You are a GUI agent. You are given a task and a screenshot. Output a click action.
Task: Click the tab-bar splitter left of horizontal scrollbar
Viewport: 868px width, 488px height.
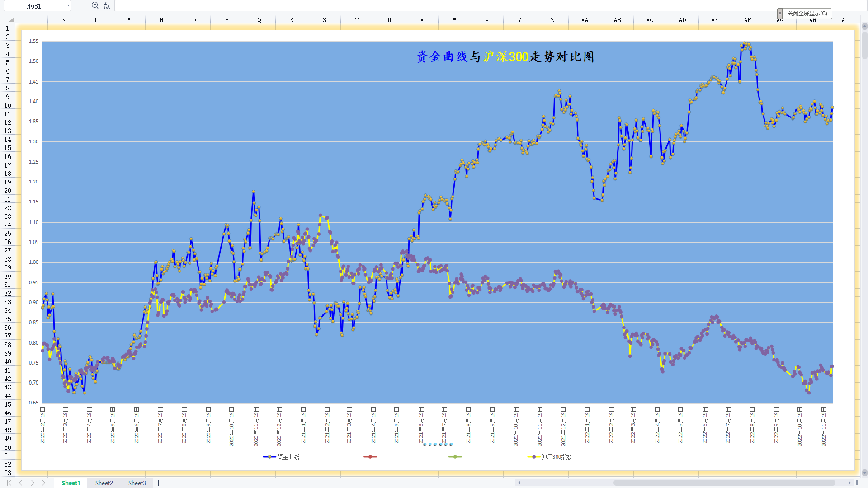pos(511,483)
